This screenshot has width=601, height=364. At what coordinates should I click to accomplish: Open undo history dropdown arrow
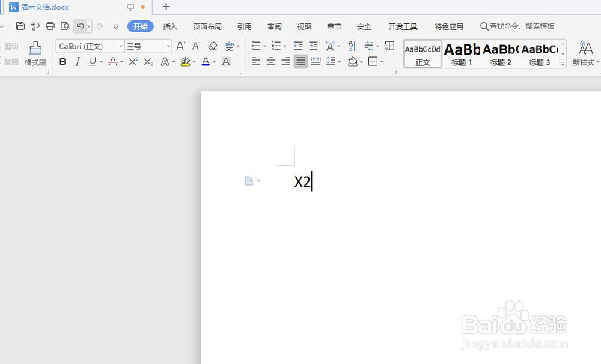(89, 26)
